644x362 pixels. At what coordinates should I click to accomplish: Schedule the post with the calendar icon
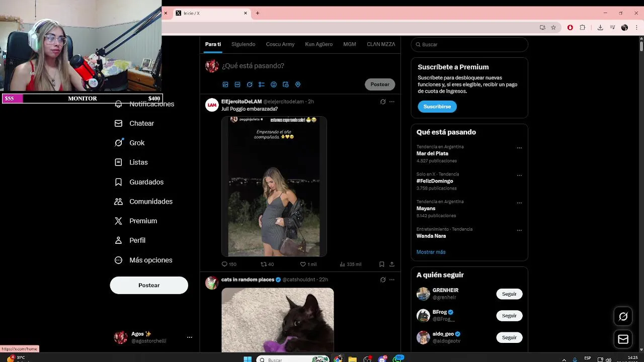pos(286,84)
